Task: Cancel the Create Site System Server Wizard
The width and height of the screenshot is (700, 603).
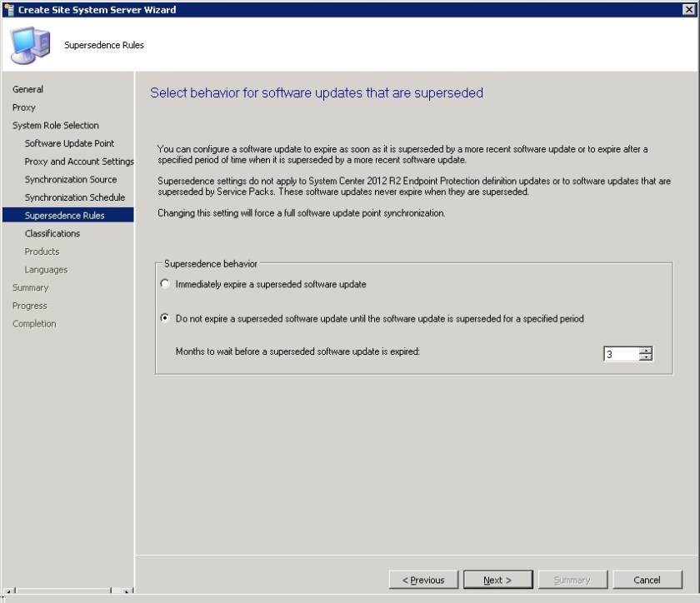Action: tap(647, 580)
